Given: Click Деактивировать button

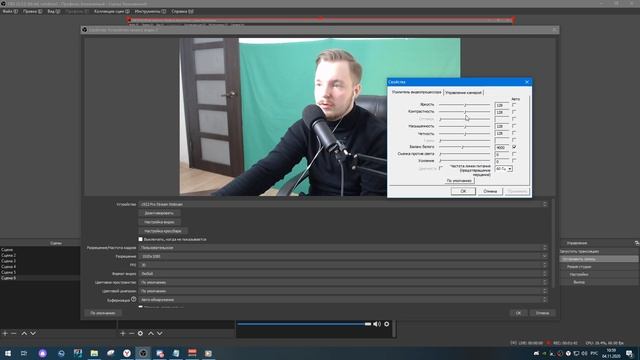Looking at the screenshot, I should click(159, 213).
